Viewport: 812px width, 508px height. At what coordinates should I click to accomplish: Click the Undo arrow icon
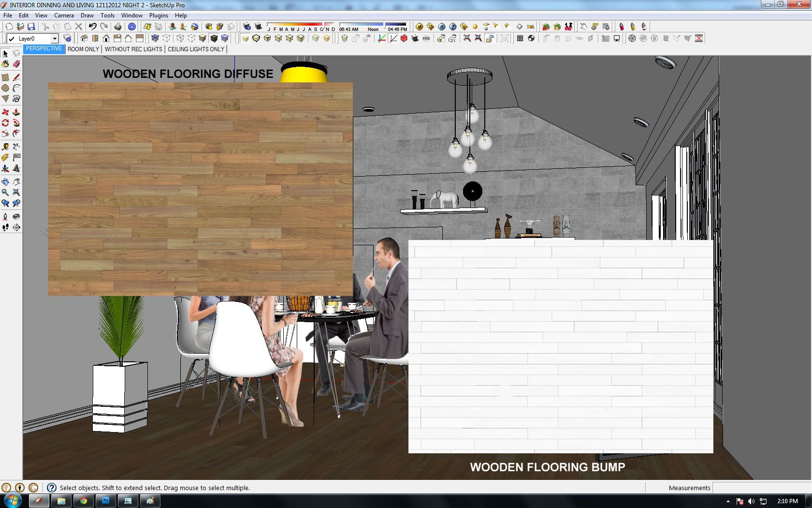(92, 27)
